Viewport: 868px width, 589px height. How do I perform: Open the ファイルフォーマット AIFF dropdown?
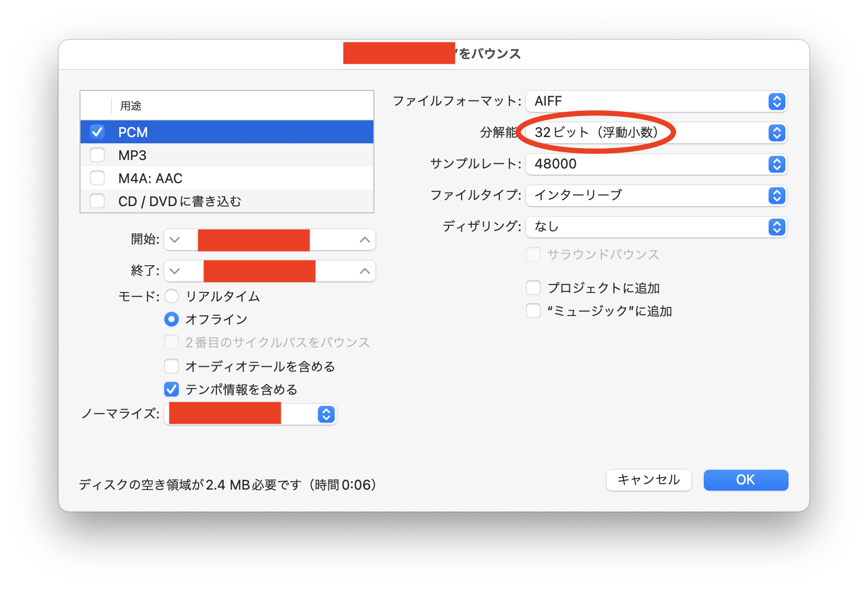click(x=656, y=101)
